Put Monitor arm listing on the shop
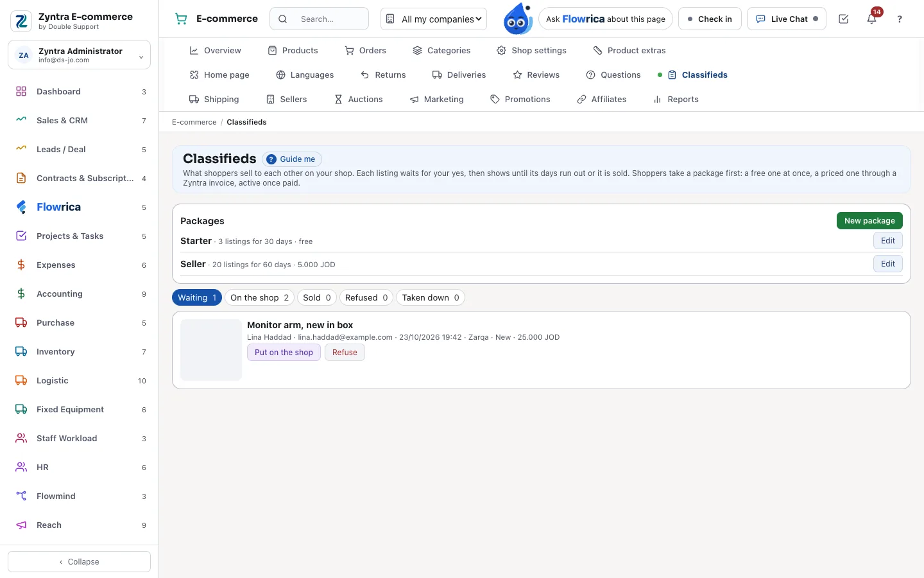 click(x=284, y=353)
